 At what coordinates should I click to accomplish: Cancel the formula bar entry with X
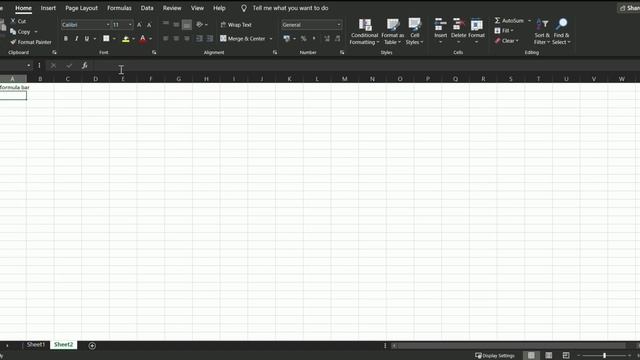pos(53,65)
